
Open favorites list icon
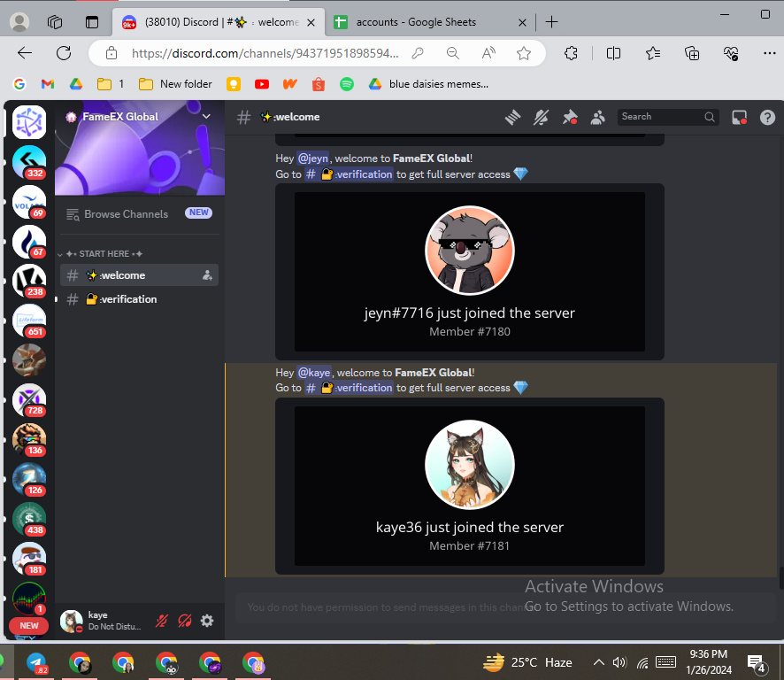652,53
